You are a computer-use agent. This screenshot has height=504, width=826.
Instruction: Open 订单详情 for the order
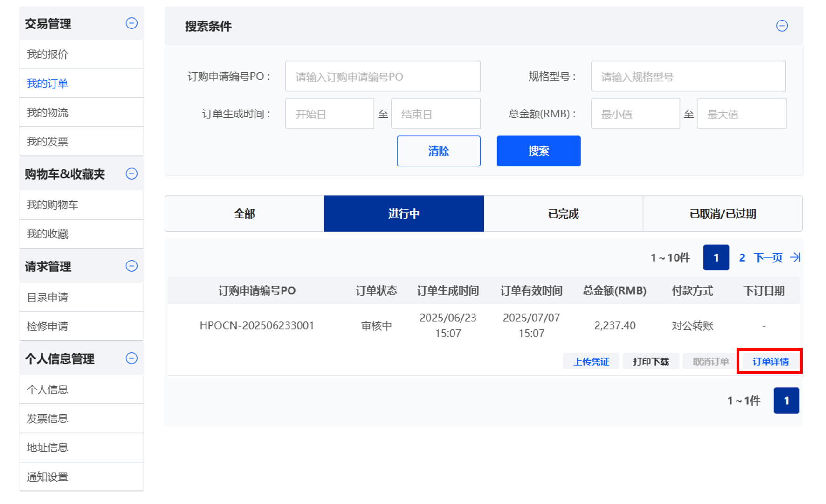(770, 361)
